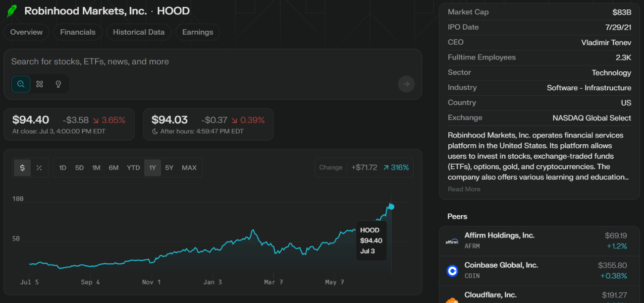Click the Fulltime Employees 2.3K value

(623, 58)
